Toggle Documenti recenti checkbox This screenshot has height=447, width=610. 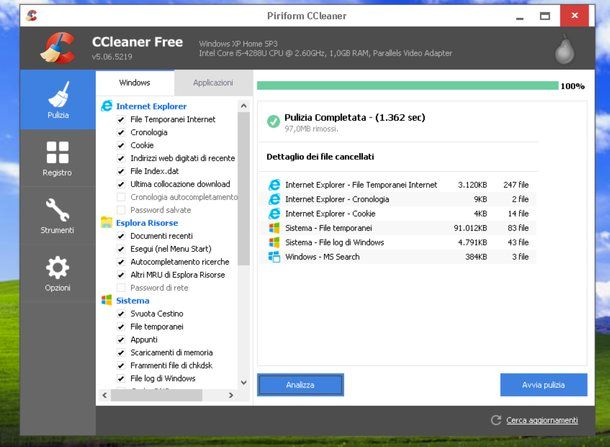pyautogui.click(x=121, y=236)
